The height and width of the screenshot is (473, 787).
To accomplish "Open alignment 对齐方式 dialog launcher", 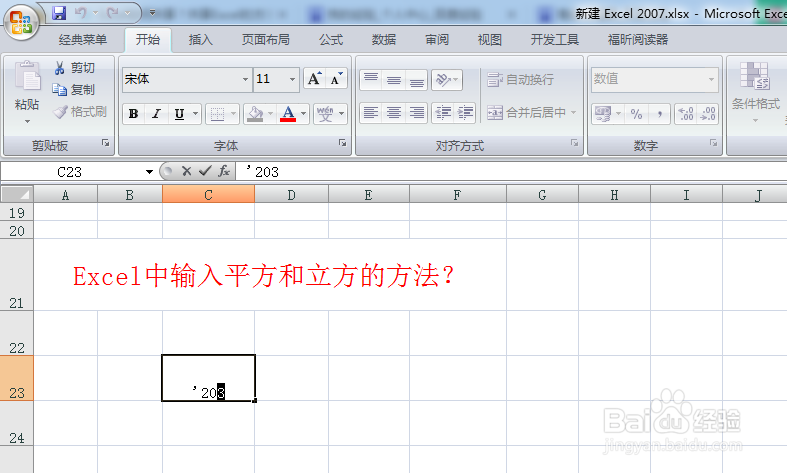I will coord(575,143).
